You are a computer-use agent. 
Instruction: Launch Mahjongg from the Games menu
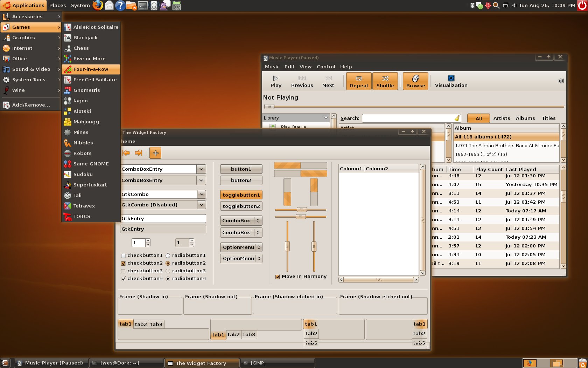point(91,122)
